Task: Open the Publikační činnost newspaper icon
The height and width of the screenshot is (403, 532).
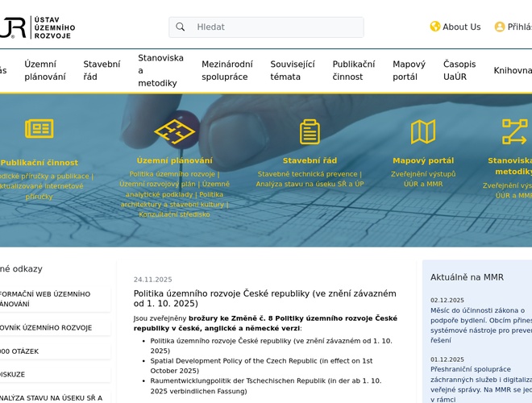Action: [39, 129]
